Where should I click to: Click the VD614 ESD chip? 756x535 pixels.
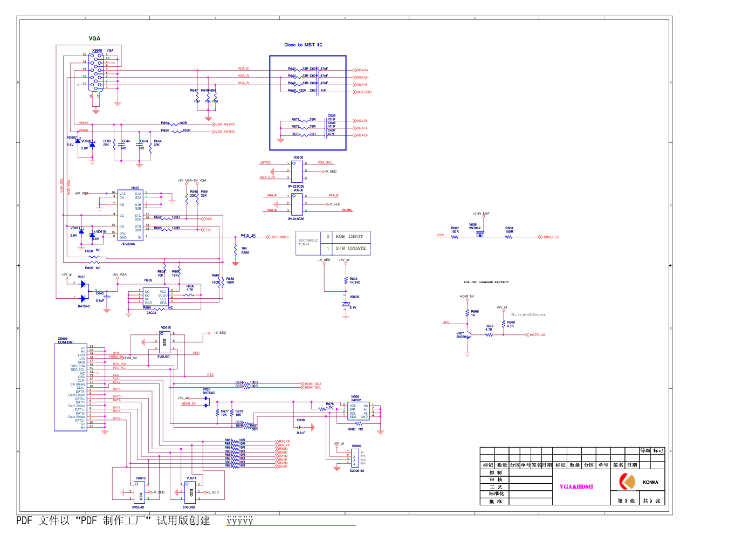(190, 492)
